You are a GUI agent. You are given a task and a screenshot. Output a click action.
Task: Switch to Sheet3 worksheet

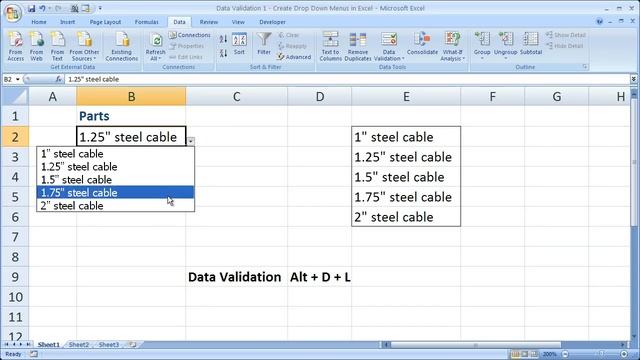109,344
